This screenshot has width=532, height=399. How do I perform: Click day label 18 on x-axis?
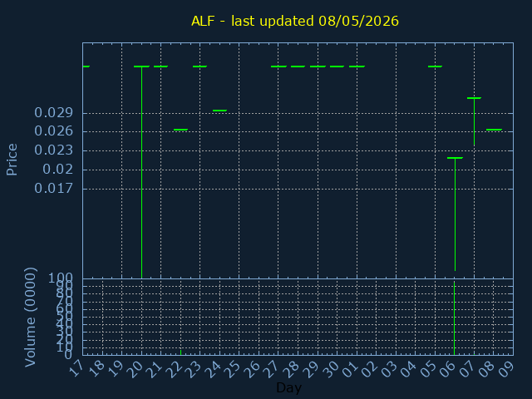96,369
